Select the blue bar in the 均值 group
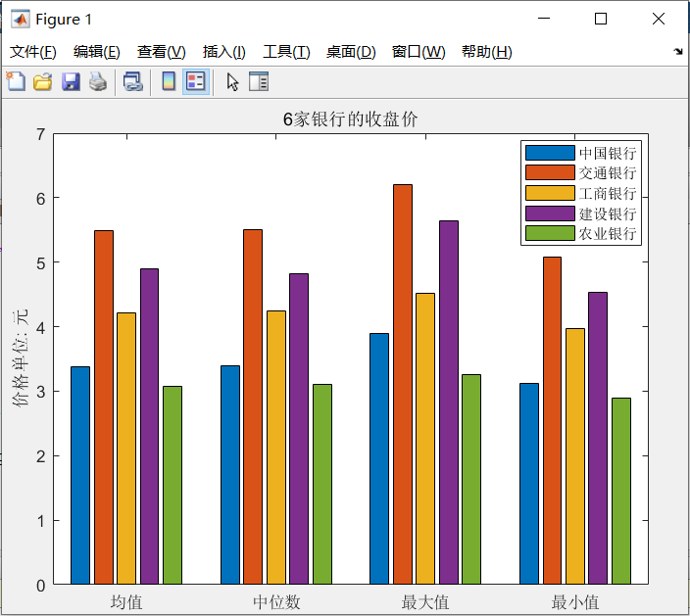Viewport: 690px width, 616px height. [x=80, y=475]
